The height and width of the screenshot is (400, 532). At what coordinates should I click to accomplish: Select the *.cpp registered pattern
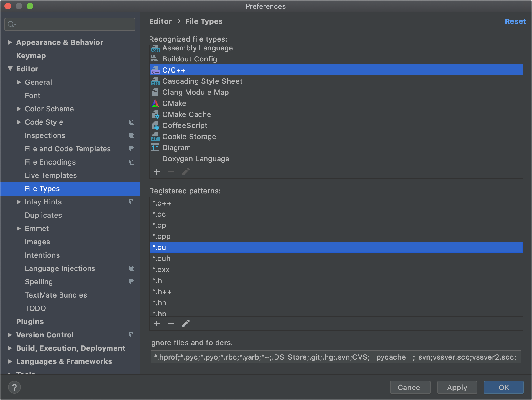162,236
